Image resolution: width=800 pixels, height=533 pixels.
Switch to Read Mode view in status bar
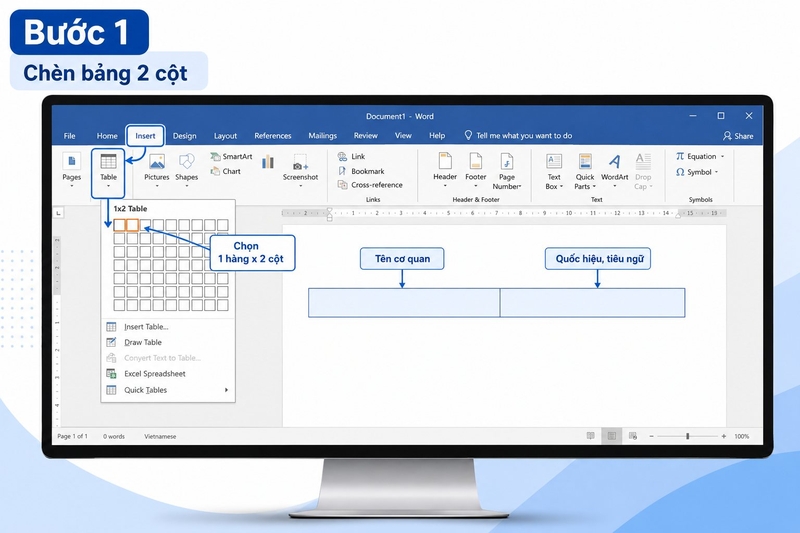[x=590, y=436]
